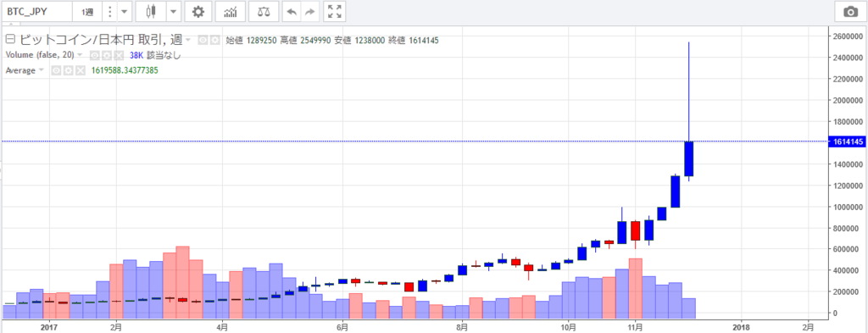Redo the chart action
Image resolution: width=868 pixels, height=333 pixels.
point(310,11)
